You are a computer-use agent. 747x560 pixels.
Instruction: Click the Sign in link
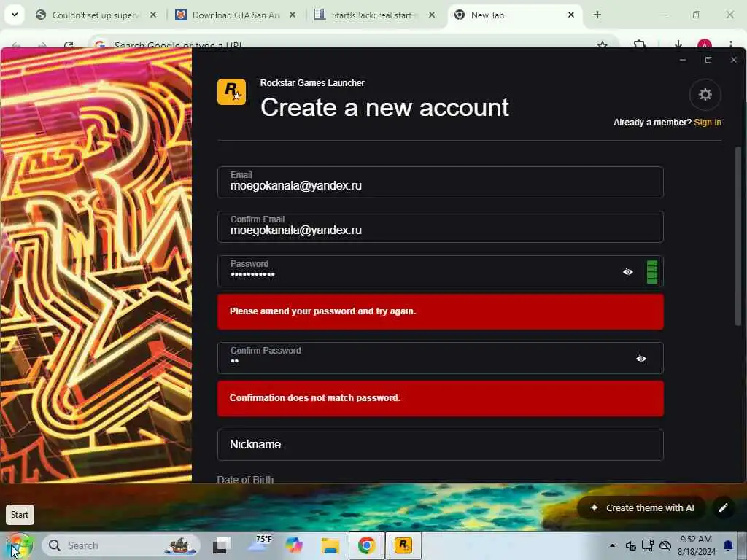pyautogui.click(x=708, y=122)
